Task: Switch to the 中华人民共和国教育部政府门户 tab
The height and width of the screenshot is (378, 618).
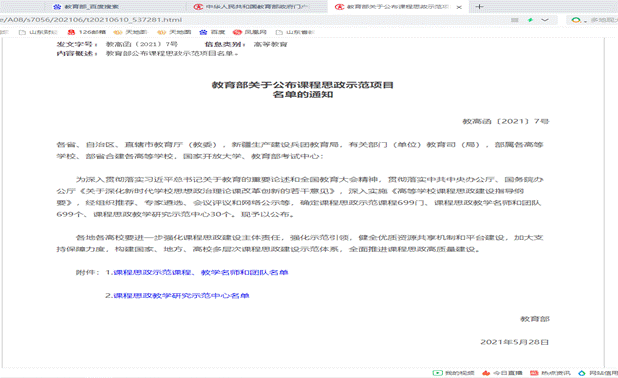Action: [251, 7]
